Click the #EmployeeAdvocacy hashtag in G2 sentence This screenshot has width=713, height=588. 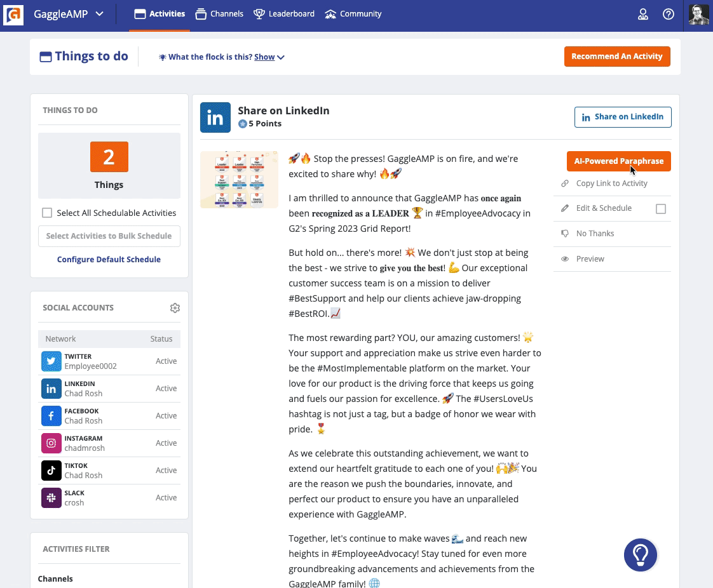(x=477, y=213)
